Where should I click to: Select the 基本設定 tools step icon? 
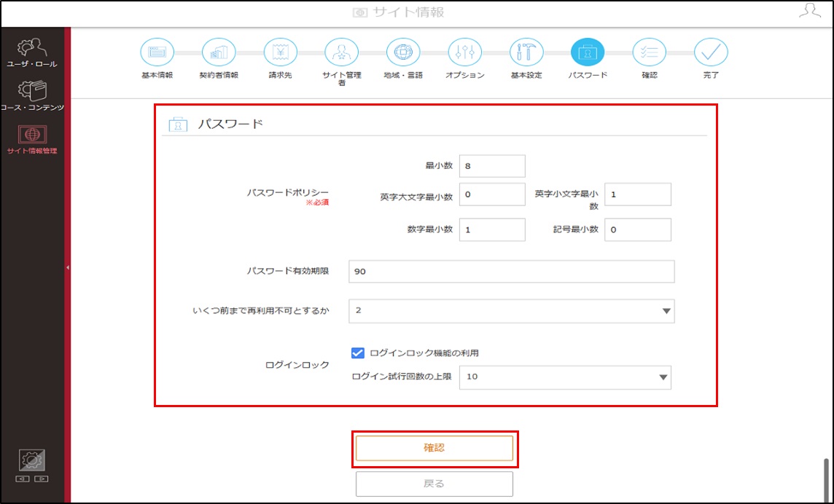(x=526, y=52)
